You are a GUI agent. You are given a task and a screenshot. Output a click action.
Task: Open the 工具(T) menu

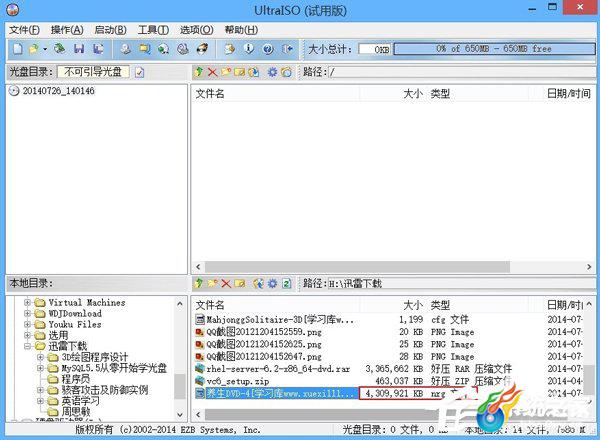153,30
